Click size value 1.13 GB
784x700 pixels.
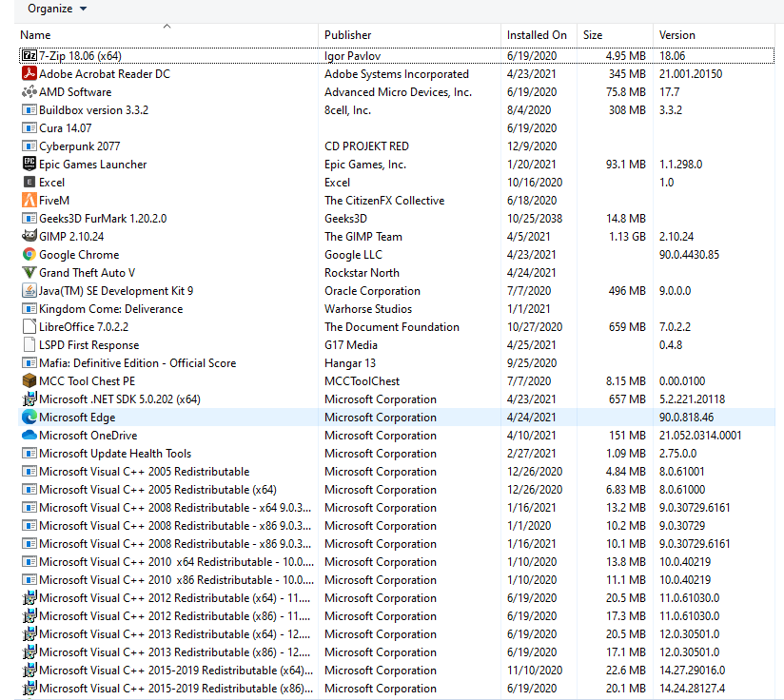[627, 236]
